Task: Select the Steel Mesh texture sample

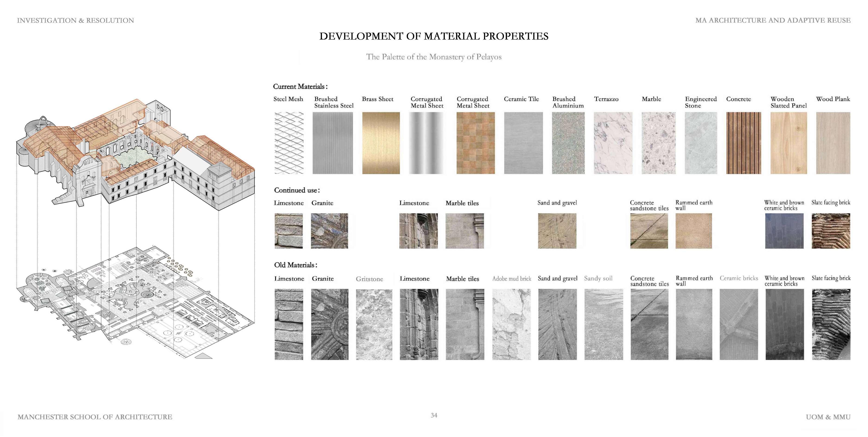Action: pos(289,143)
